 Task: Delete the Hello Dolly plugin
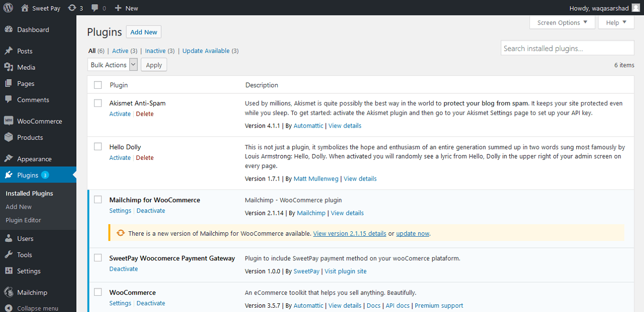[145, 157]
